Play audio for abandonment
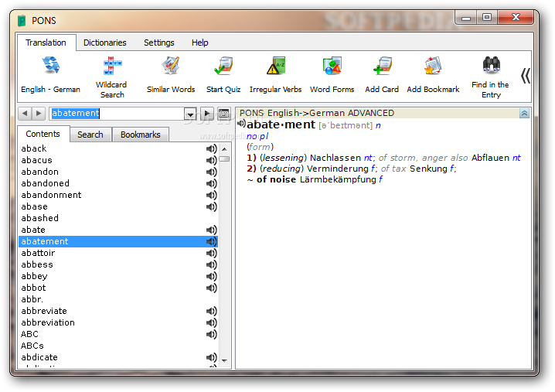555x392 pixels. point(211,195)
